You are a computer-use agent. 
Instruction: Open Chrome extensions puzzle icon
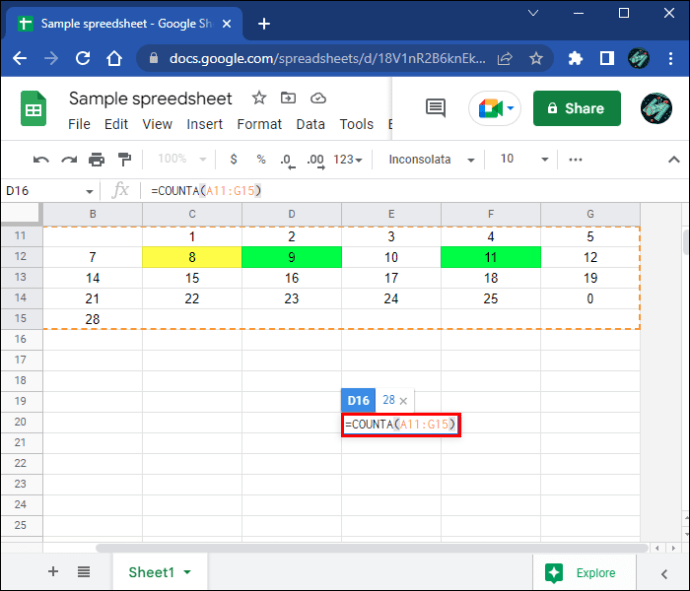coord(576,58)
